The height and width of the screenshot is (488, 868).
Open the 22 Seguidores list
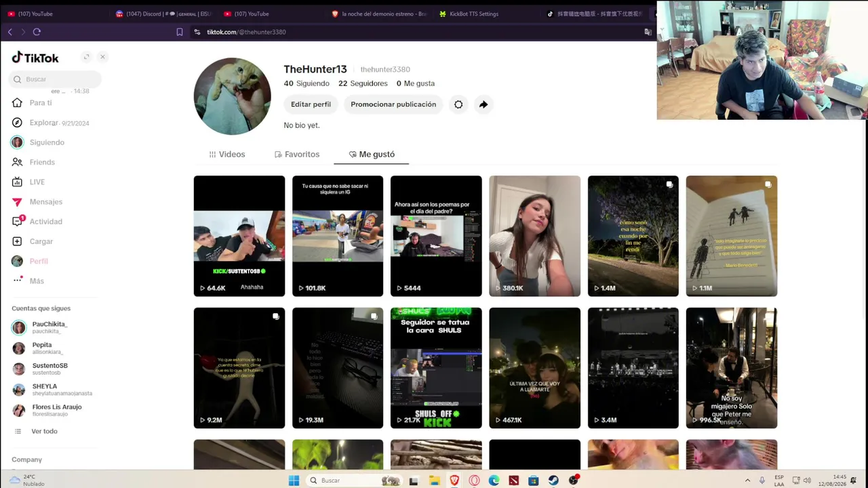[363, 83]
